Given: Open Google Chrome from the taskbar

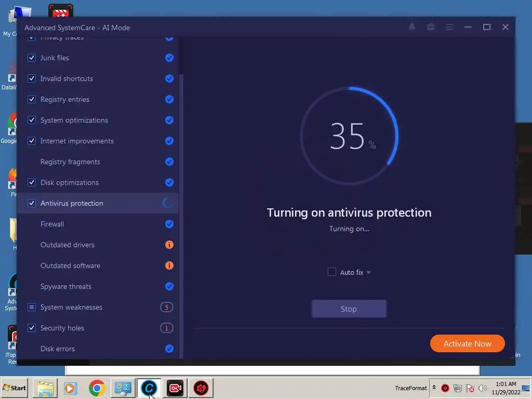Looking at the screenshot, I should click(97, 388).
